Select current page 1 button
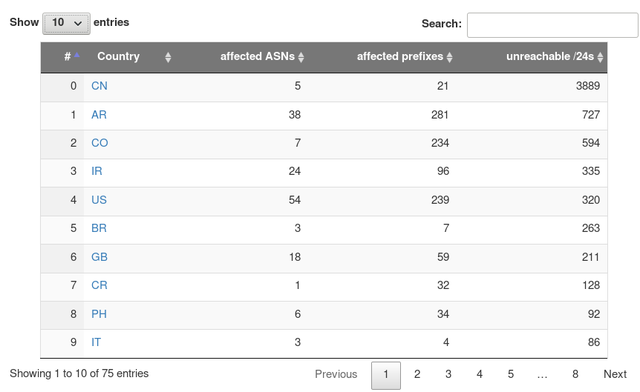The image size is (640, 392). pos(386,375)
